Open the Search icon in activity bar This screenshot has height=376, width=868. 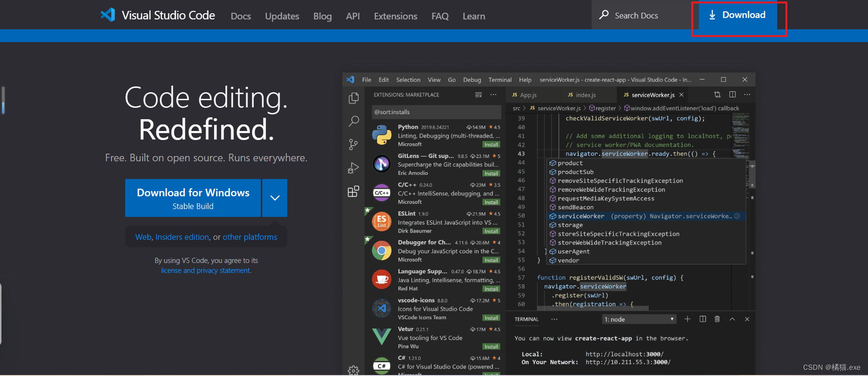point(353,121)
